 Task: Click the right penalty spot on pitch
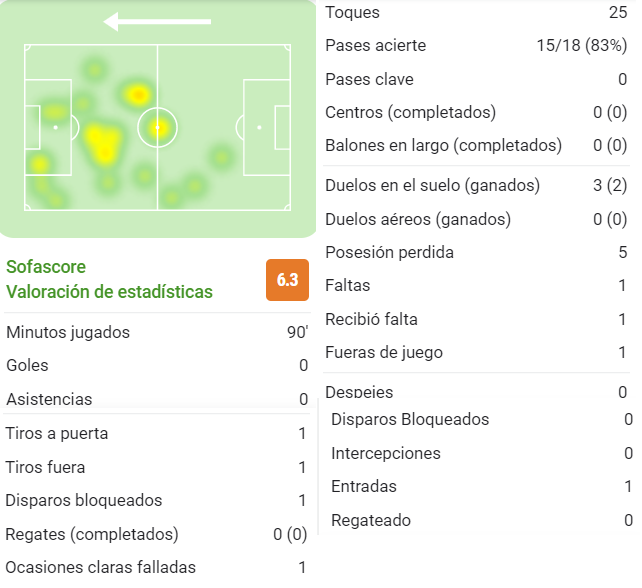pos(259,128)
